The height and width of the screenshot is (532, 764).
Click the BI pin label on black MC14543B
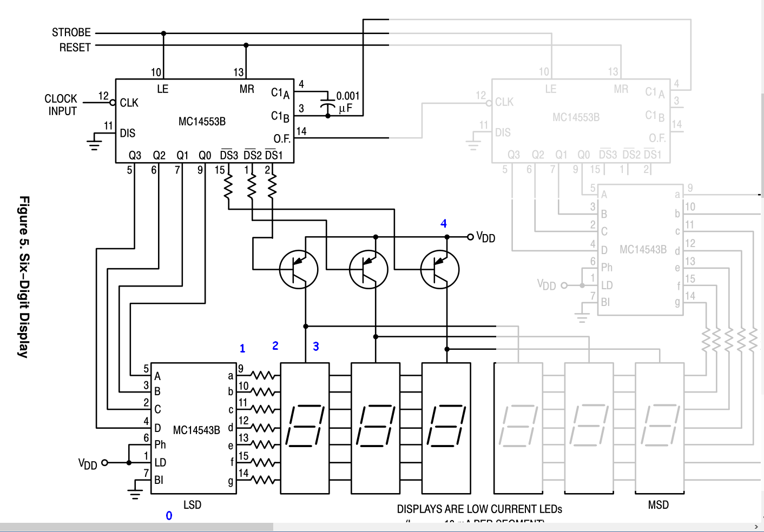tap(159, 480)
